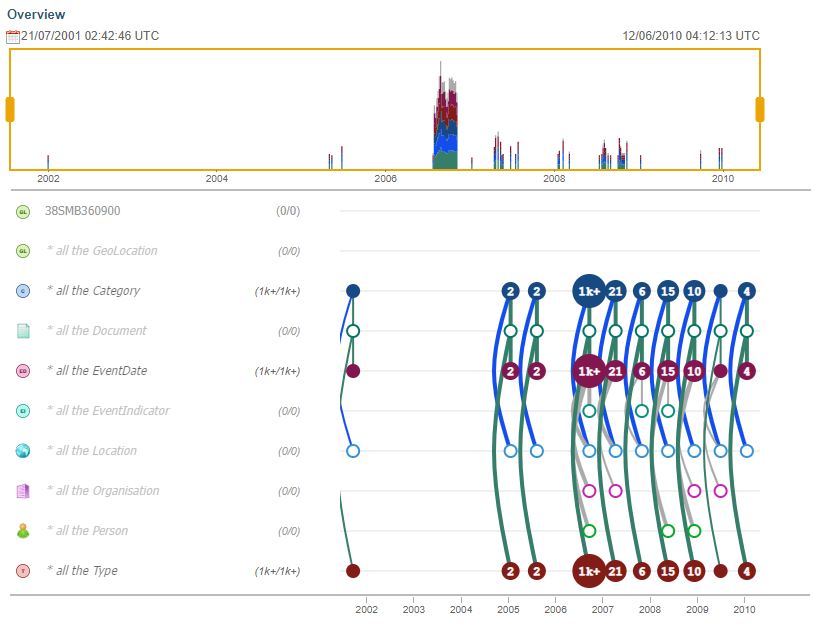Screen dimensions: 814x641
Task: Click the calendar icon beside the start date
Action: tap(13, 36)
